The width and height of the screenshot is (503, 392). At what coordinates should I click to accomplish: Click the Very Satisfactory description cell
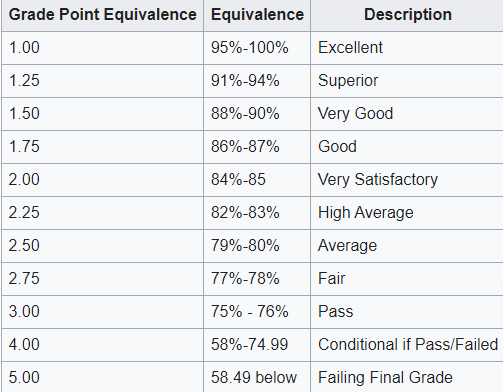tap(407, 180)
